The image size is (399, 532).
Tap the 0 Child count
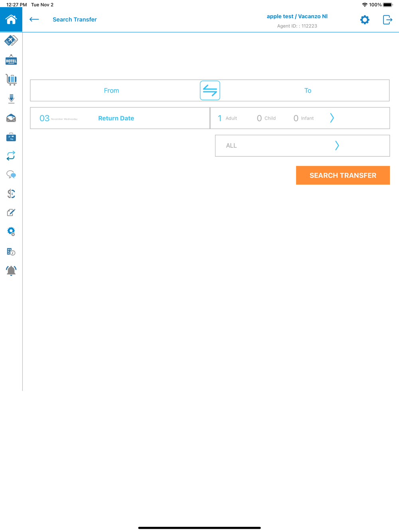click(266, 118)
